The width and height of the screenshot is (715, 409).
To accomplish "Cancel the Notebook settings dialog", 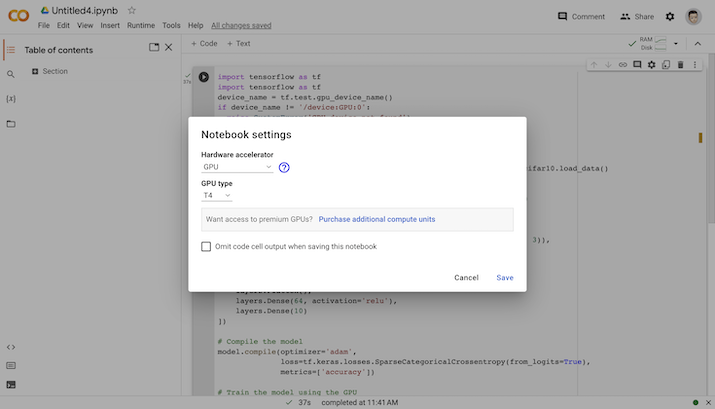I will pyautogui.click(x=466, y=278).
